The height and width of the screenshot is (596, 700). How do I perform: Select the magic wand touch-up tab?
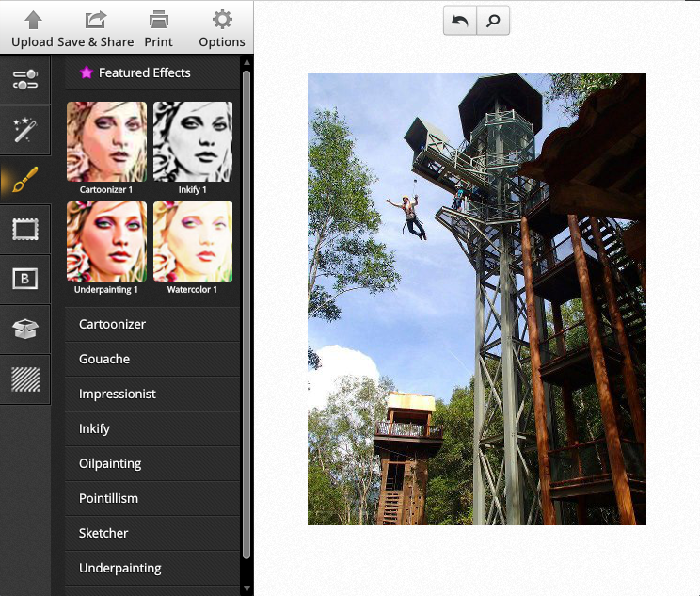24,130
